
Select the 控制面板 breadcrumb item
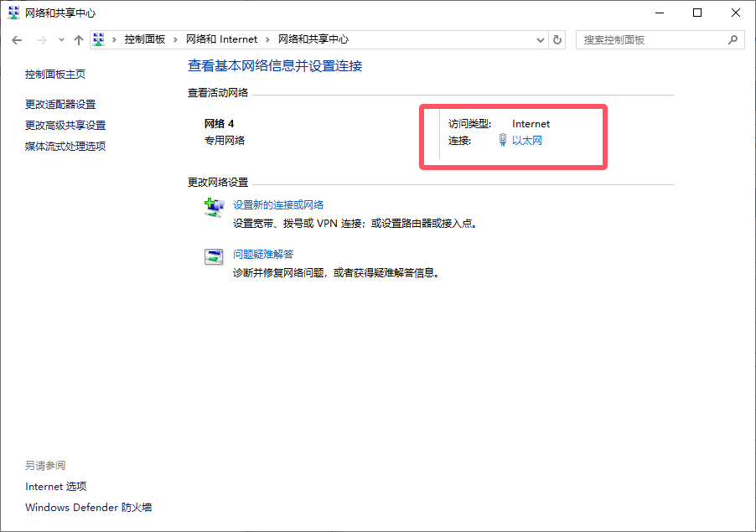(x=144, y=39)
